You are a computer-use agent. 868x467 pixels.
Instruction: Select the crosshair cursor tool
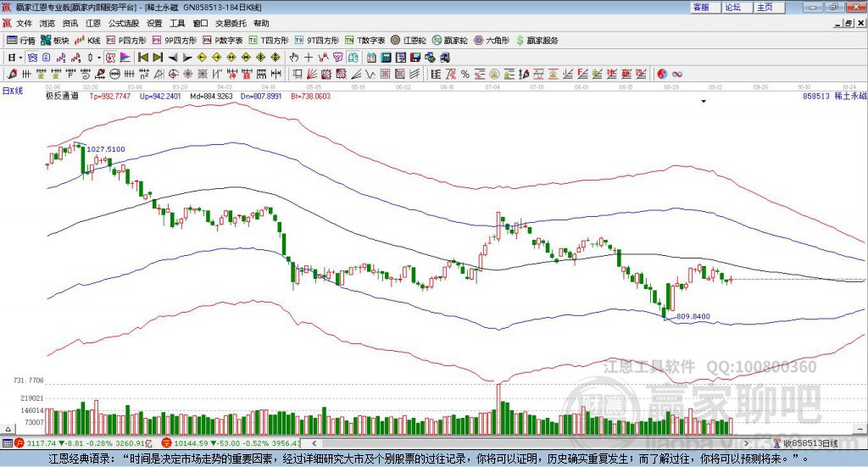pyautogui.click(x=309, y=58)
